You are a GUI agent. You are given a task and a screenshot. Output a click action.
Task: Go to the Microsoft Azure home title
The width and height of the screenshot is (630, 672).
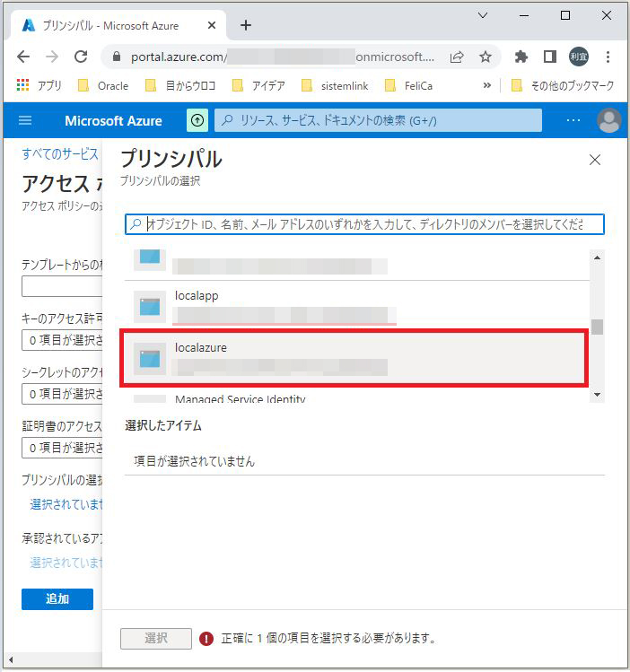click(114, 121)
